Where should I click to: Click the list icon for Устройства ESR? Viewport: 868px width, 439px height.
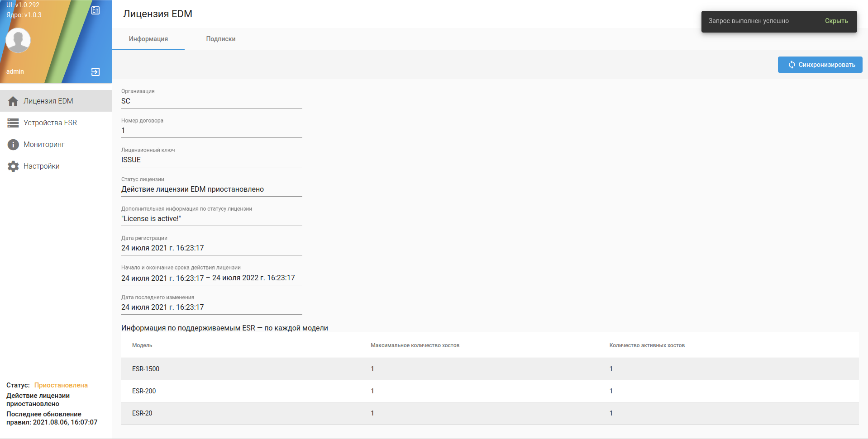tap(13, 123)
